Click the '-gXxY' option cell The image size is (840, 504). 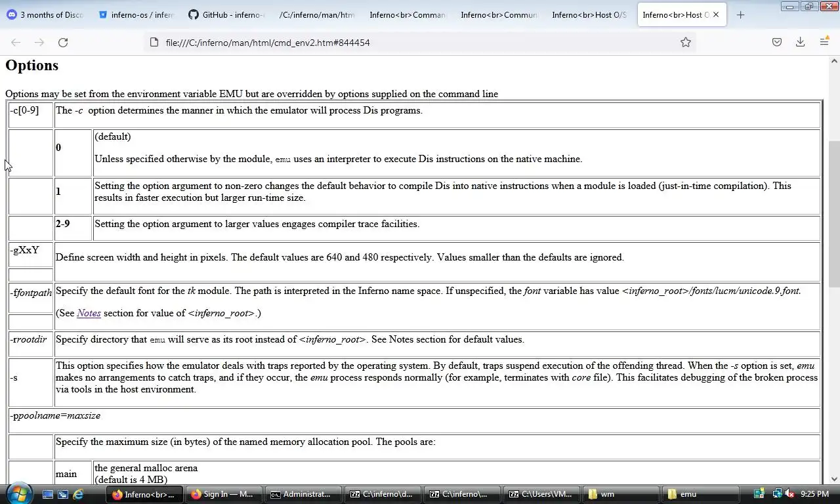[31, 255]
